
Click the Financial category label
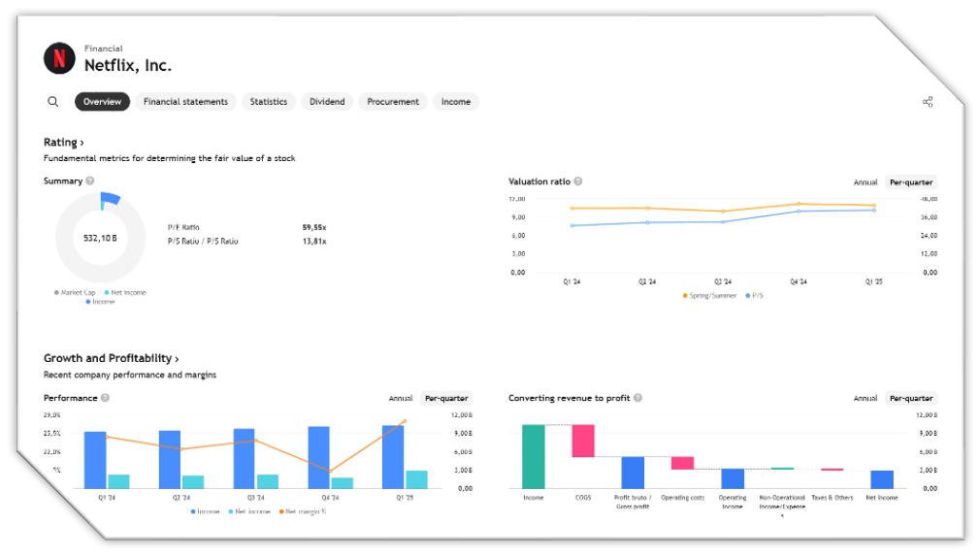click(104, 49)
